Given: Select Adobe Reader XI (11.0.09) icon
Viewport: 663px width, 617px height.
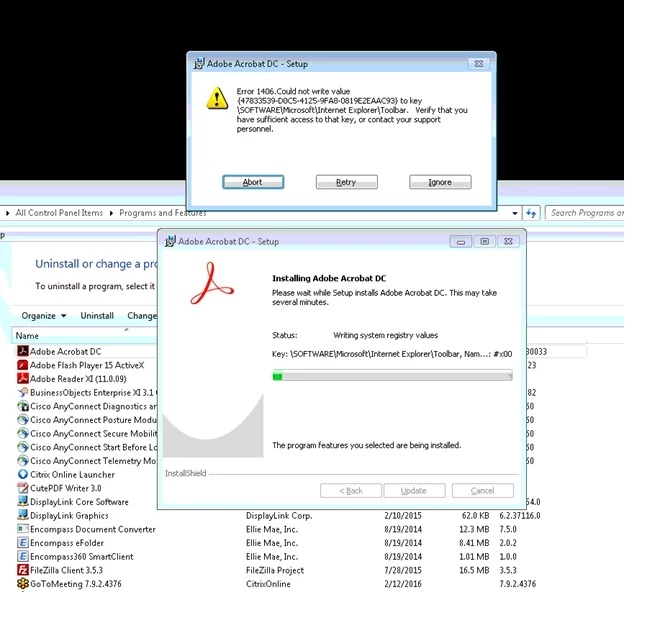Looking at the screenshot, I should tap(22, 378).
